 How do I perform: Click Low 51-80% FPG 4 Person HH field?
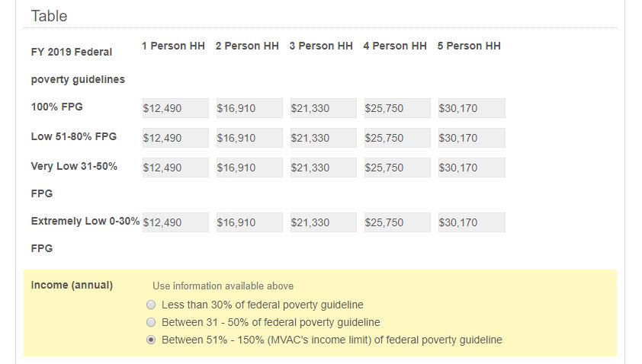pyautogui.click(x=397, y=138)
